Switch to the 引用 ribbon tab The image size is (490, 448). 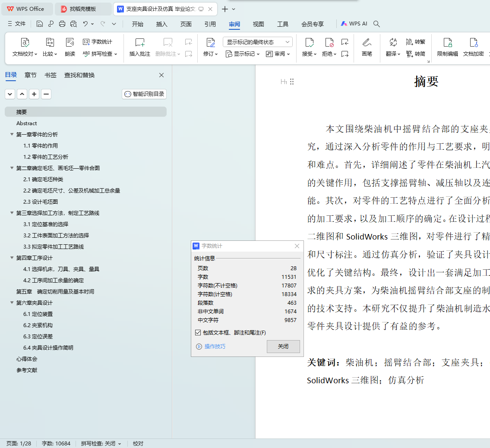coord(210,24)
